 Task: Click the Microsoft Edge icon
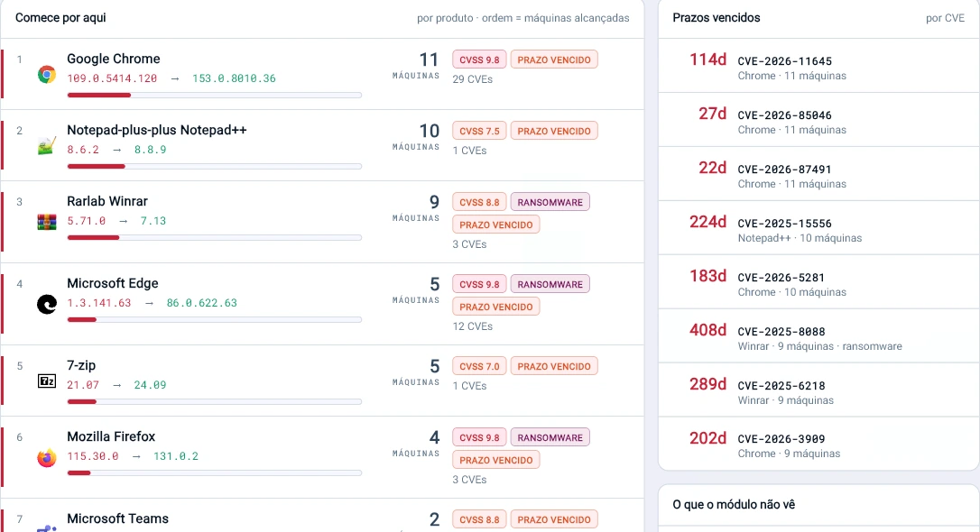pos(47,304)
